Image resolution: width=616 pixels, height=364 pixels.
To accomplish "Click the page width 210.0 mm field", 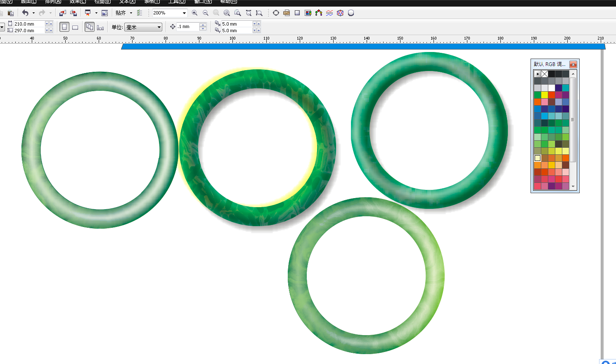I will tap(29, 24).
